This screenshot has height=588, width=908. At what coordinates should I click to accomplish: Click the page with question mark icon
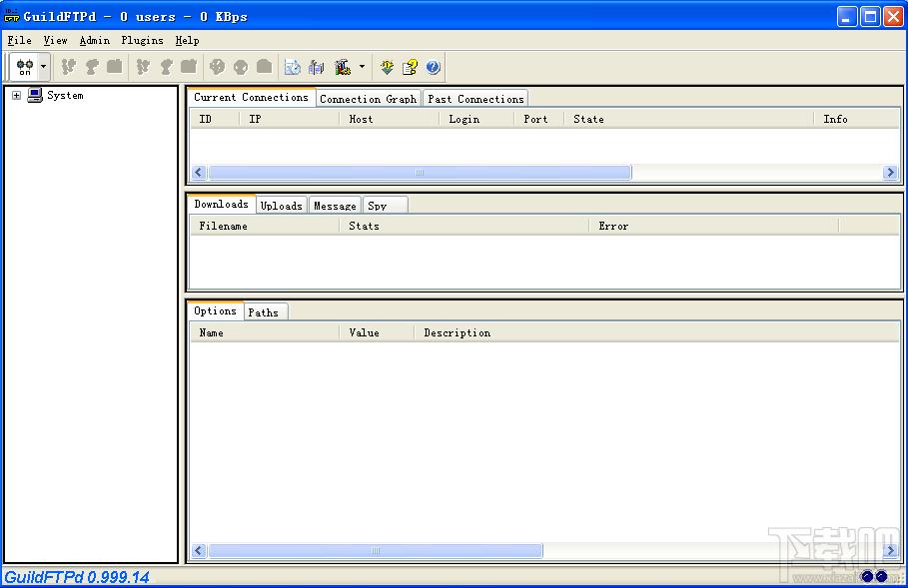410,67
